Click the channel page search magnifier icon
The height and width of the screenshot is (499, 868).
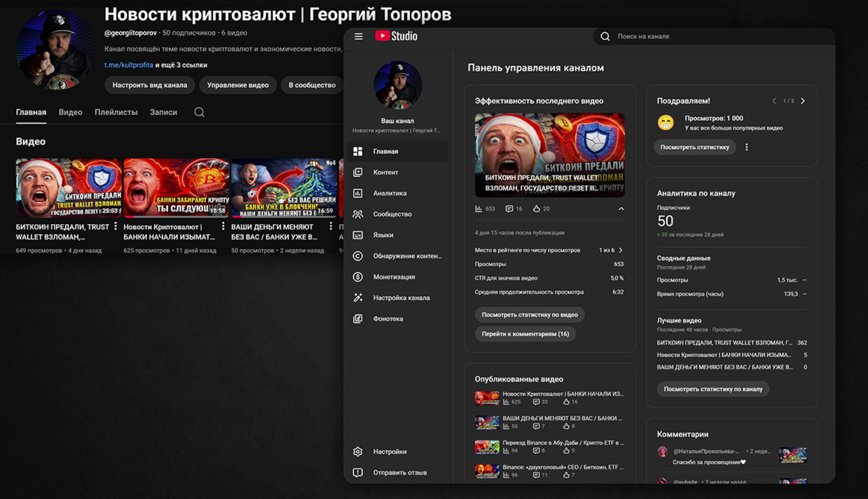click(199, 112)
